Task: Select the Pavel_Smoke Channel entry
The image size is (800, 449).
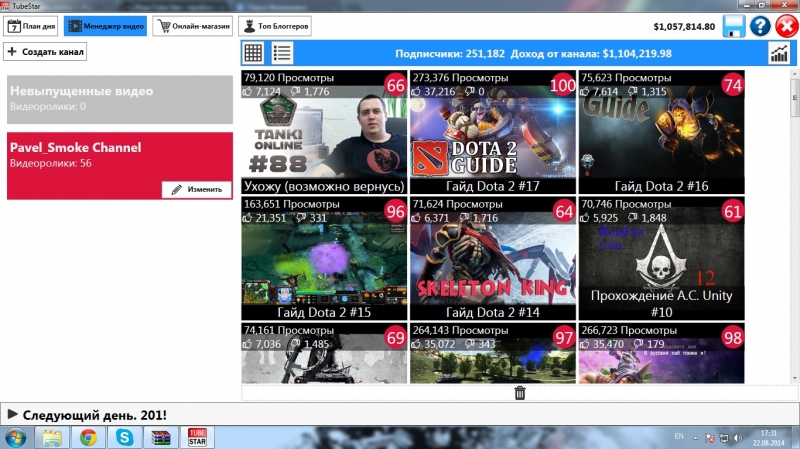Action: coord(120,166)
